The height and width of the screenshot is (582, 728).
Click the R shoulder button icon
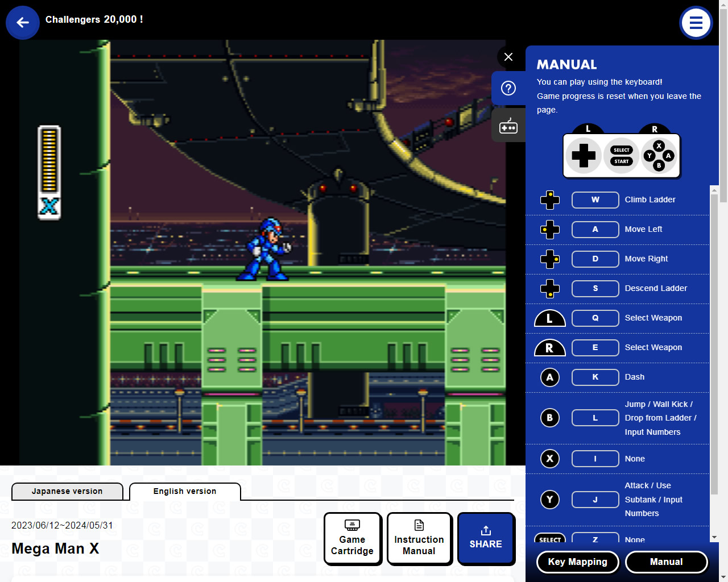click(550, 348)
